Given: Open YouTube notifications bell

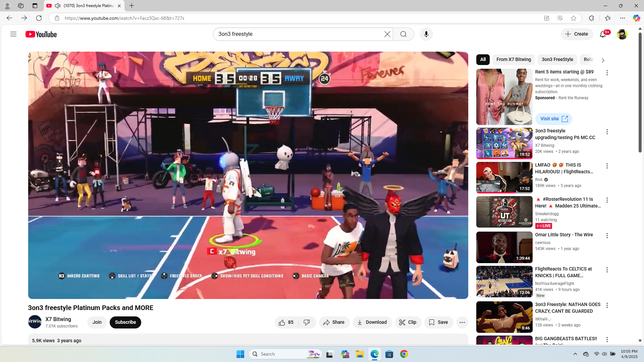Looking at the screenshot, I should click(x=603, y=34).
